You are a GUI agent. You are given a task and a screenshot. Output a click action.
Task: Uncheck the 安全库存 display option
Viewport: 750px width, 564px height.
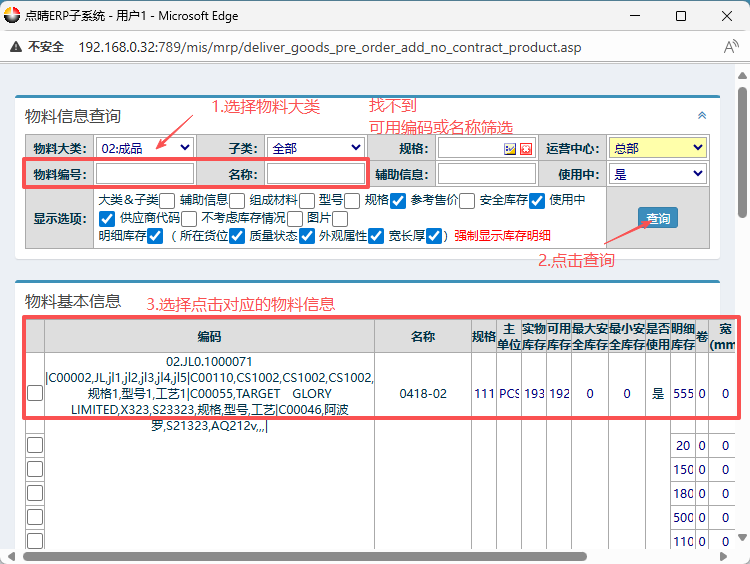(x=537, y=200)
